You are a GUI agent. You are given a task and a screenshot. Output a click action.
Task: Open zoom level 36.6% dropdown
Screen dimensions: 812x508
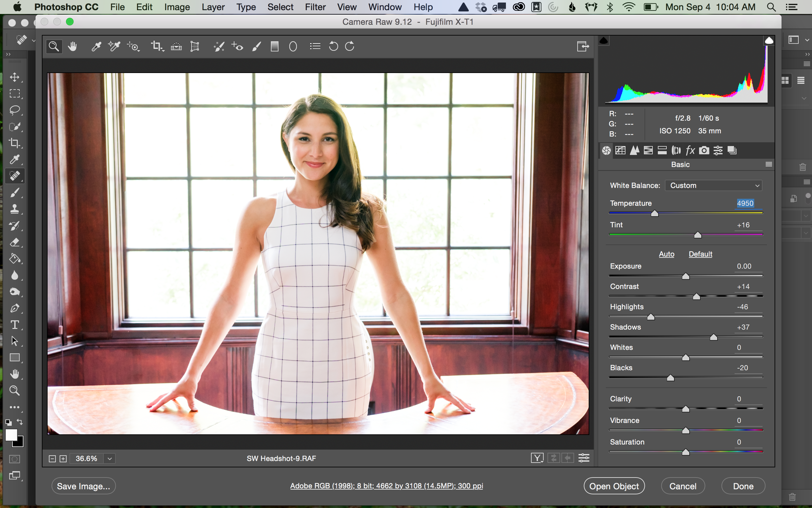pyautogui.click(x=109, y=458)
